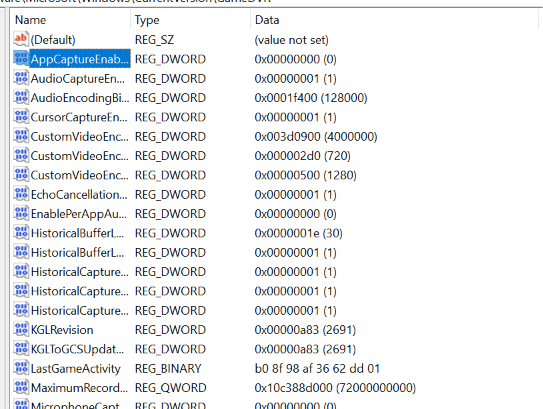
Task: Select HistoricalBufferL... name with data 30
Action: click(77, 234)
